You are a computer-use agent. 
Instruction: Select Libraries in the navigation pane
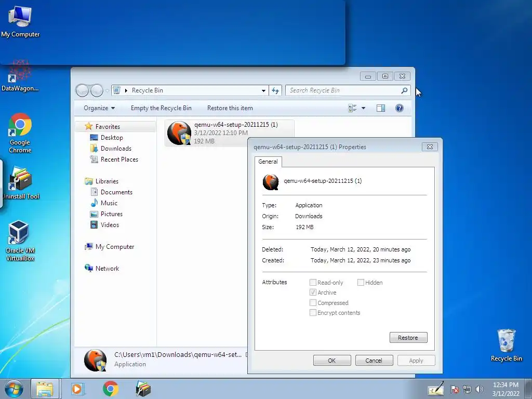(x=107, y=181)
